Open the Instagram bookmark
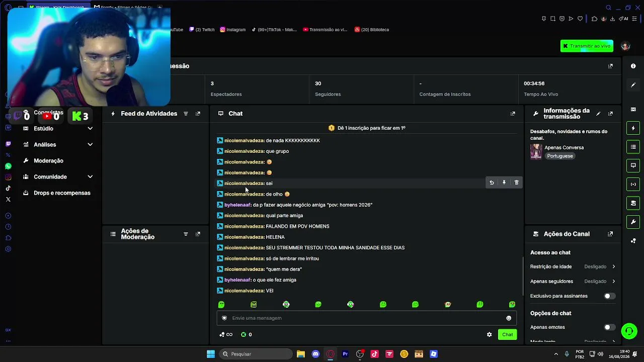Screen dimensions: 644x362 233,30
